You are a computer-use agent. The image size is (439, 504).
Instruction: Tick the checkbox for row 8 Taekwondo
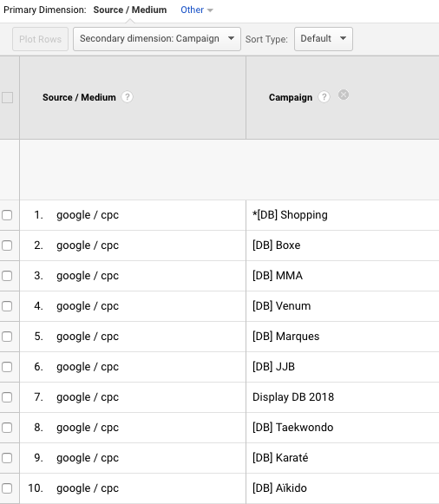[x=7, y=428]
